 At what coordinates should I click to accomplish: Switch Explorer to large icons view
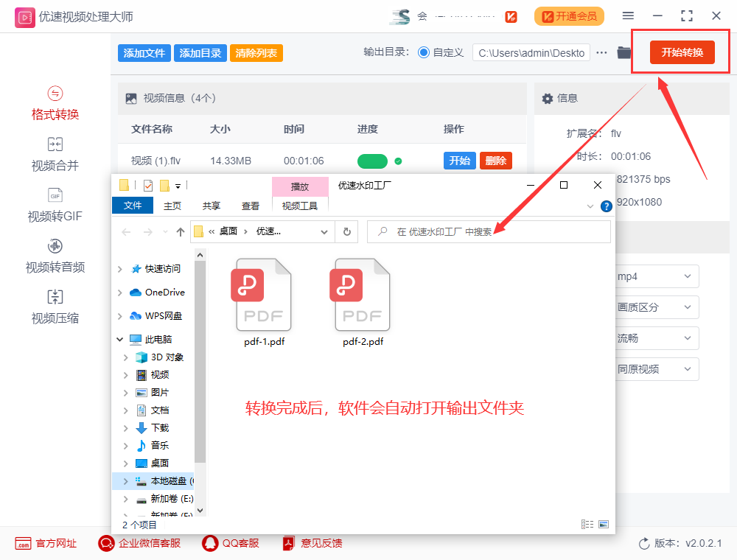tap(604, 524)
